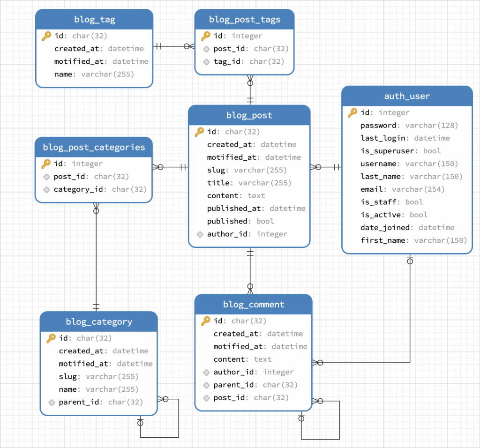Select the blog_tag table header
The width and height of the screenshot is (480, 448).
click(94, 20)
